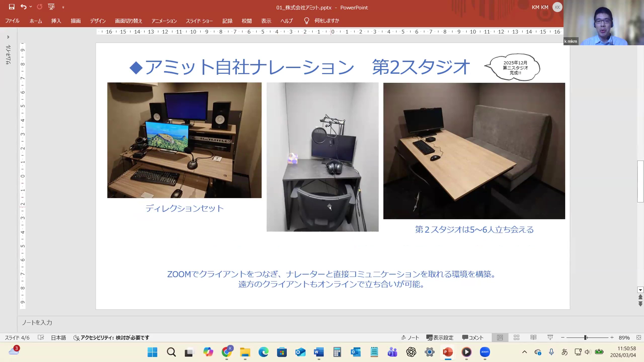Toggle the Comments pane button
The width and height of the screenshot is (644, 362).
473,337
